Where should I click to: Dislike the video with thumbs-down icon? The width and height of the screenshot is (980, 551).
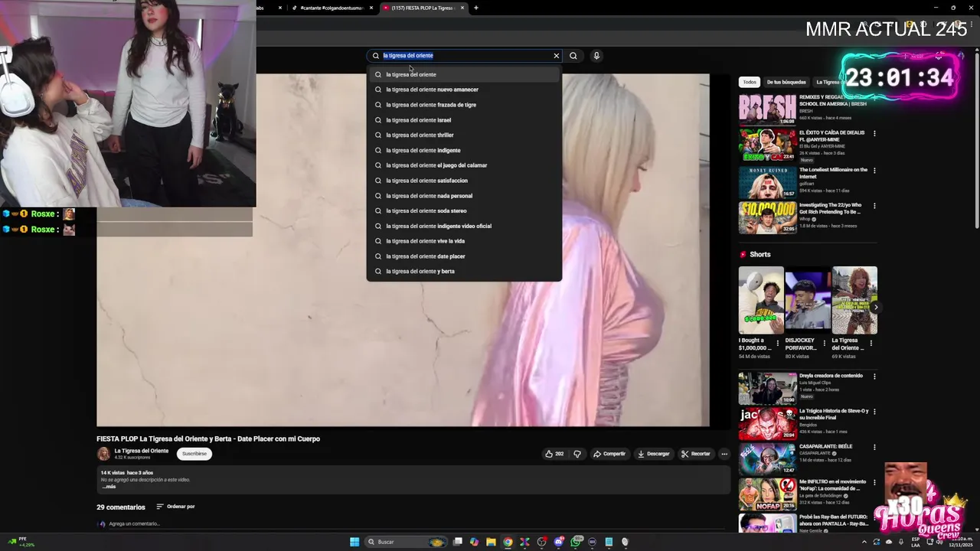(x=577, y=454)
